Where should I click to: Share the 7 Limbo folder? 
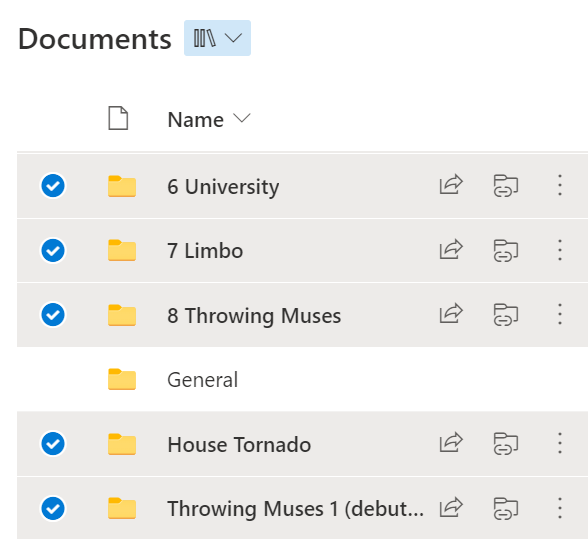(x=451, y=249)
